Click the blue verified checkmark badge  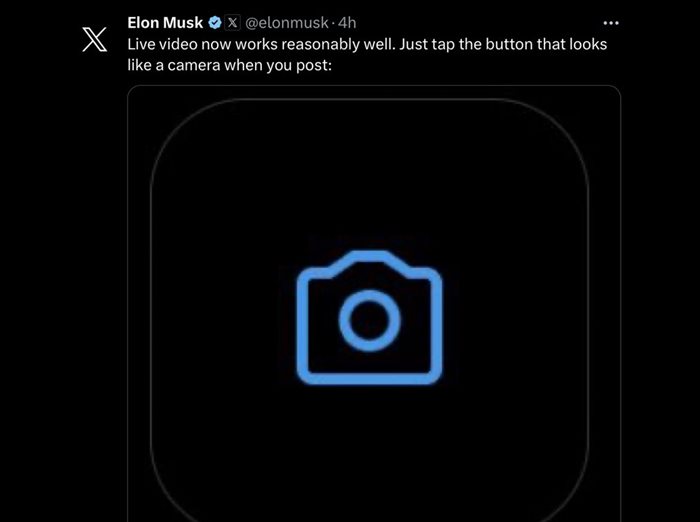coord(215,23)
